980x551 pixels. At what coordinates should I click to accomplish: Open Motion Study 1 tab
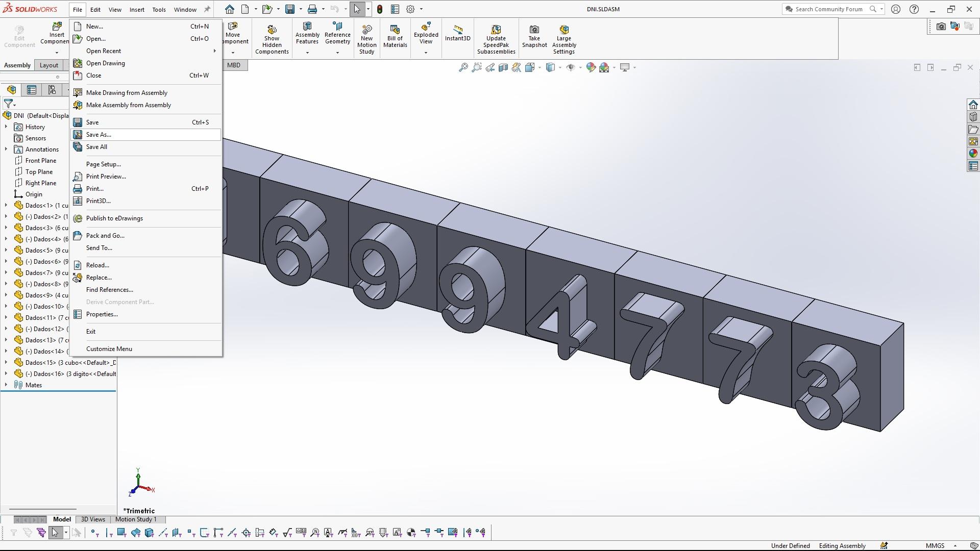pos(136,519)
